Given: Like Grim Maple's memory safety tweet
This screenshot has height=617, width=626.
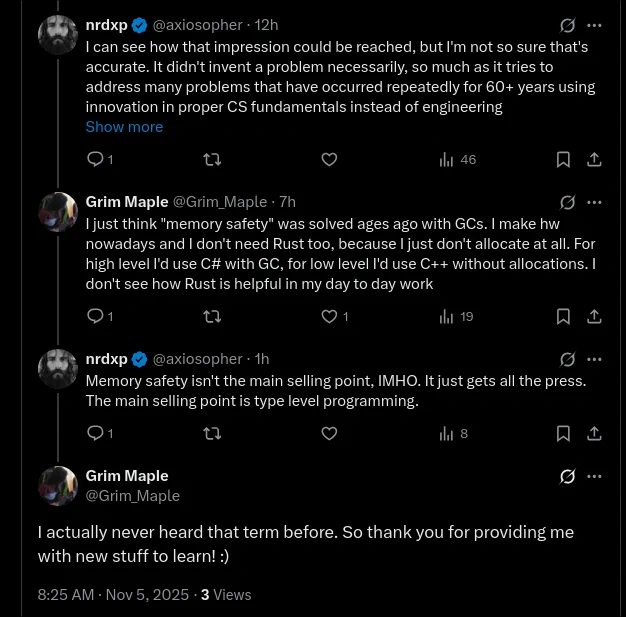Looking at the screenshot, I should (x=329, y=316).
